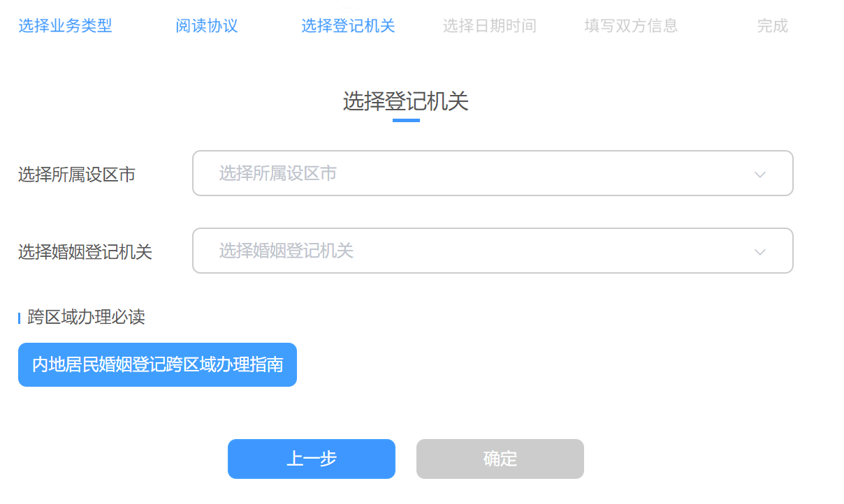Jump to the 选择日期时间 step
Viewport: 844px width, 504px height.
point(489,27)
